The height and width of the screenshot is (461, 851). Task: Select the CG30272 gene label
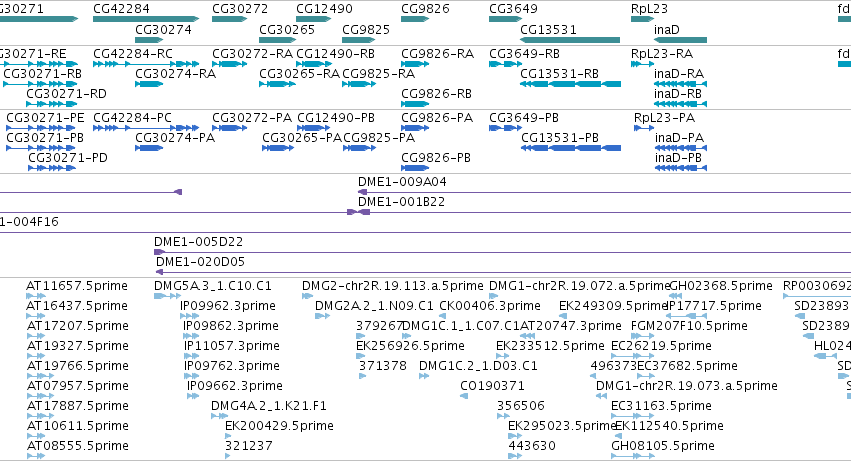(240, 9)
